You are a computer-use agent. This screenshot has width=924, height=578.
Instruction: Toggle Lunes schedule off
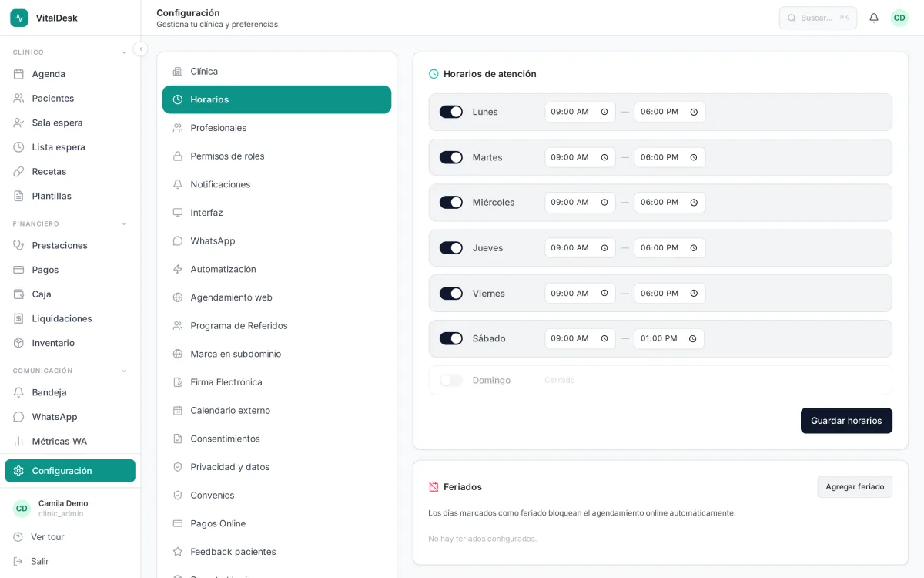[451, 112]
